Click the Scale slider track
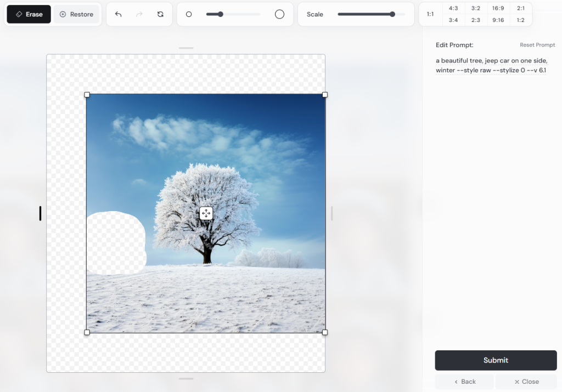Screen dimensions: 562x392 click(371, 14)
